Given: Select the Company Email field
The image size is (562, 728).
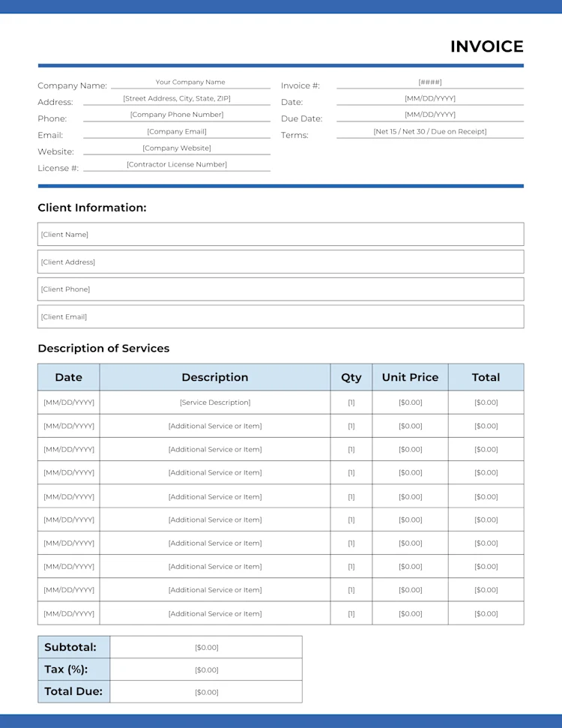Looking at the screenshot, I should 177,131.
